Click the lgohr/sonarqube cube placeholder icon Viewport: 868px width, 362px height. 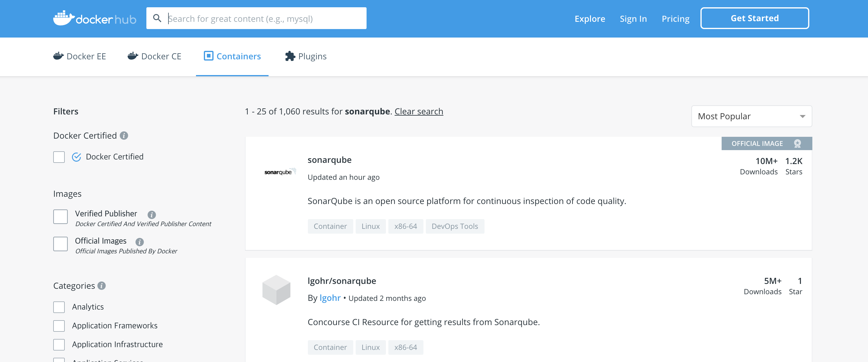pos(276,290)
